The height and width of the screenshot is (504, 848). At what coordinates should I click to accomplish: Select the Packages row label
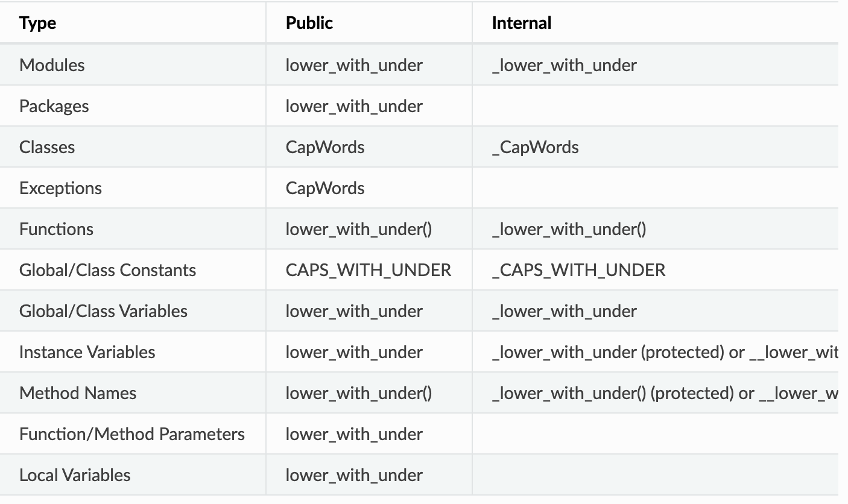tap(54, 106)
